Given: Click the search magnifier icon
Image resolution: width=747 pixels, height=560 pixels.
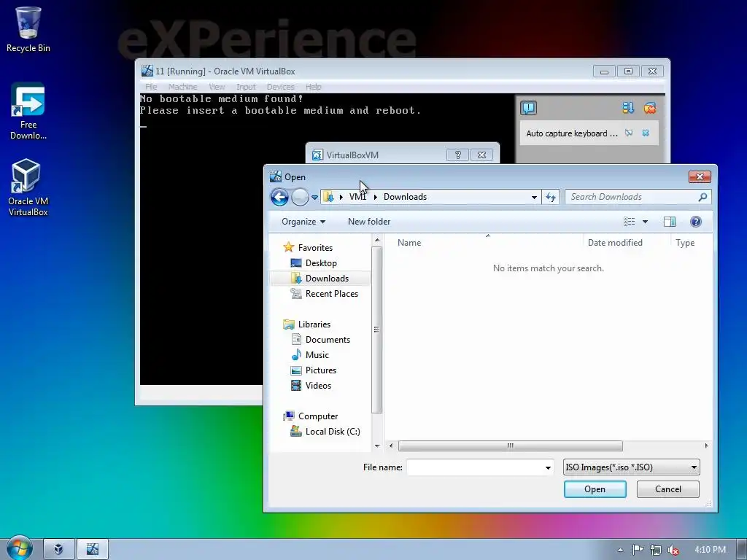Looking at the screenshot, I should 703,197.
